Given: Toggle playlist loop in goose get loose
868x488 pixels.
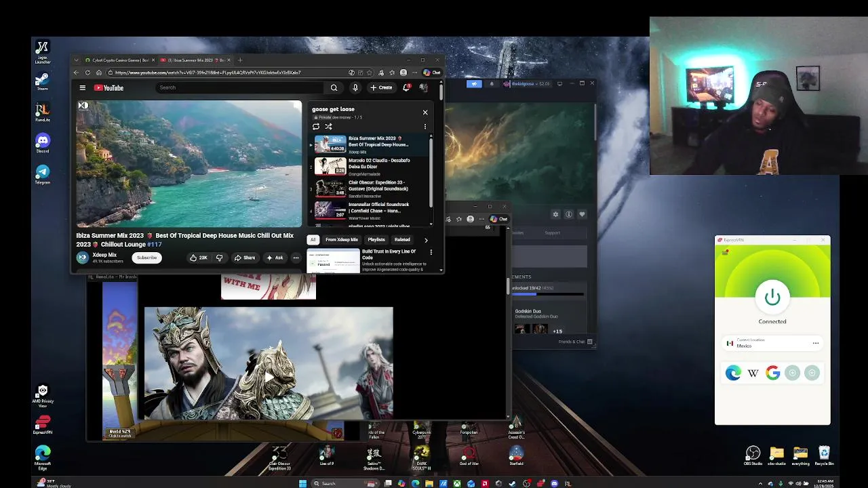Looking at the screenshot, I should tap(316, 127).
